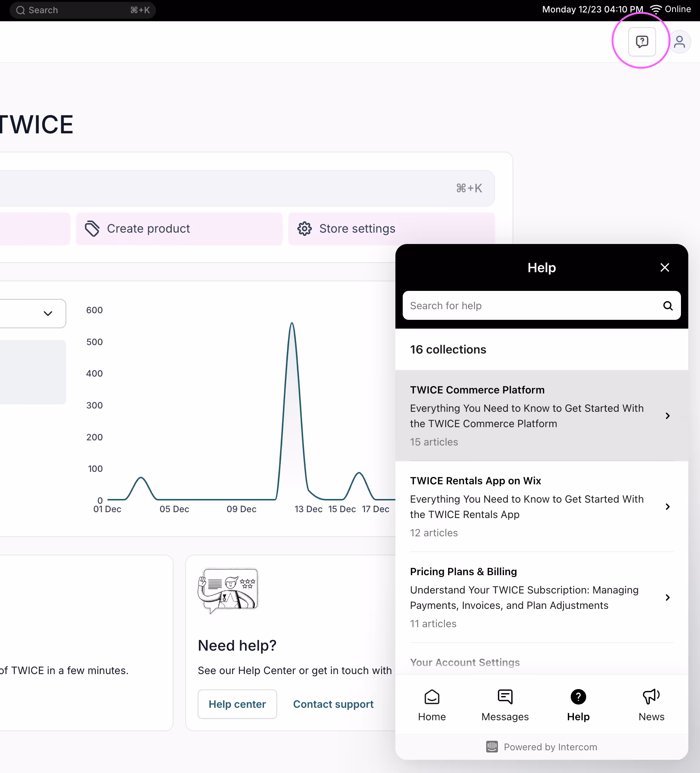Screen dimensions: 700x773
Task: Open the TWICE Commerce Platform collection
Action: pos(541,416)
